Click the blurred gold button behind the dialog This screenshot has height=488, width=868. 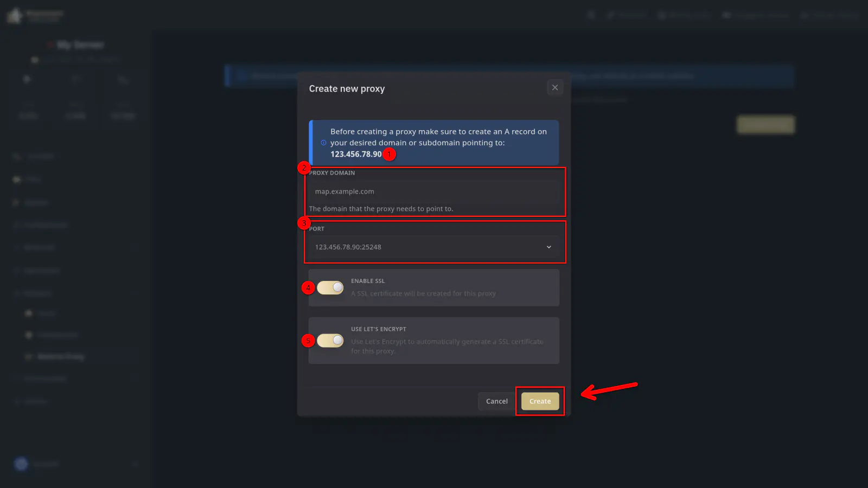[765, 125]
